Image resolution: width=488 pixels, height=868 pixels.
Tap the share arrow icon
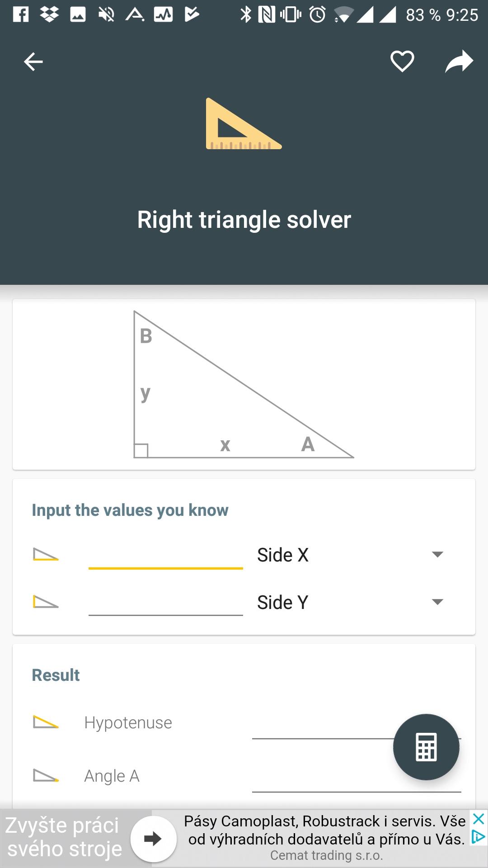coord(459,61)
